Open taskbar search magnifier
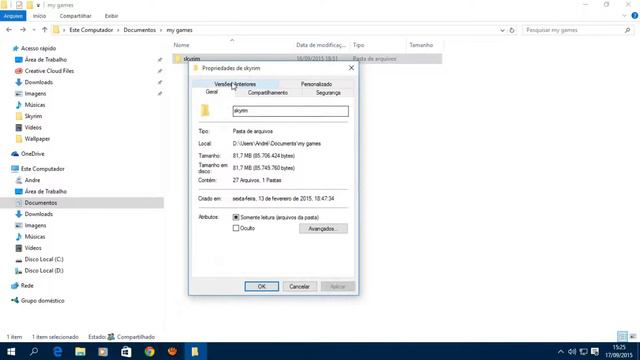Image resolution: width=640 pixels, height=360 pixels. coord(34,351)
